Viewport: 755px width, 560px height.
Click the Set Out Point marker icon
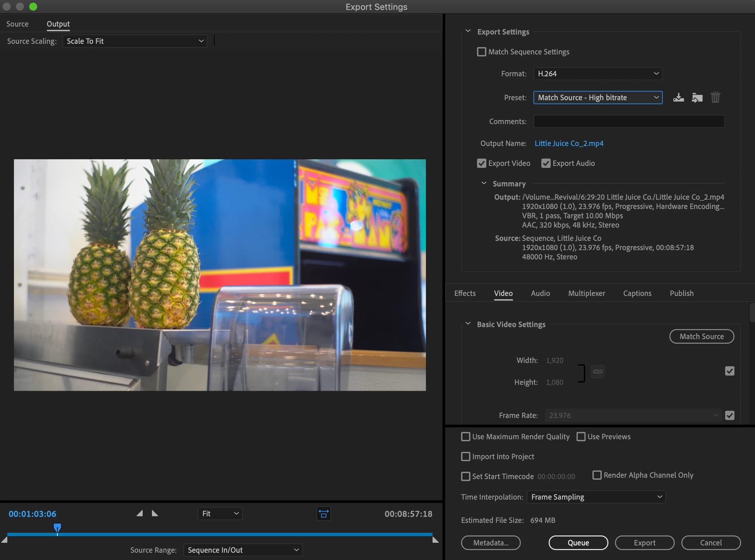[155, 513]
